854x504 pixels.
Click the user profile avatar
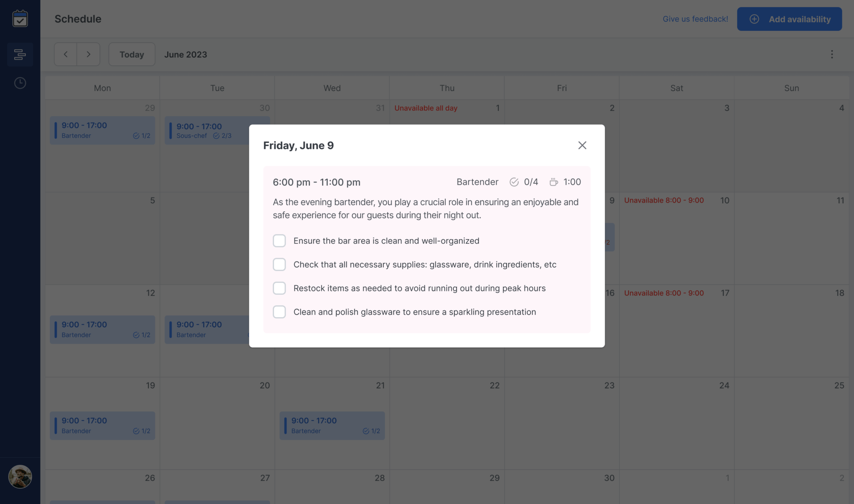coord(20,477)
